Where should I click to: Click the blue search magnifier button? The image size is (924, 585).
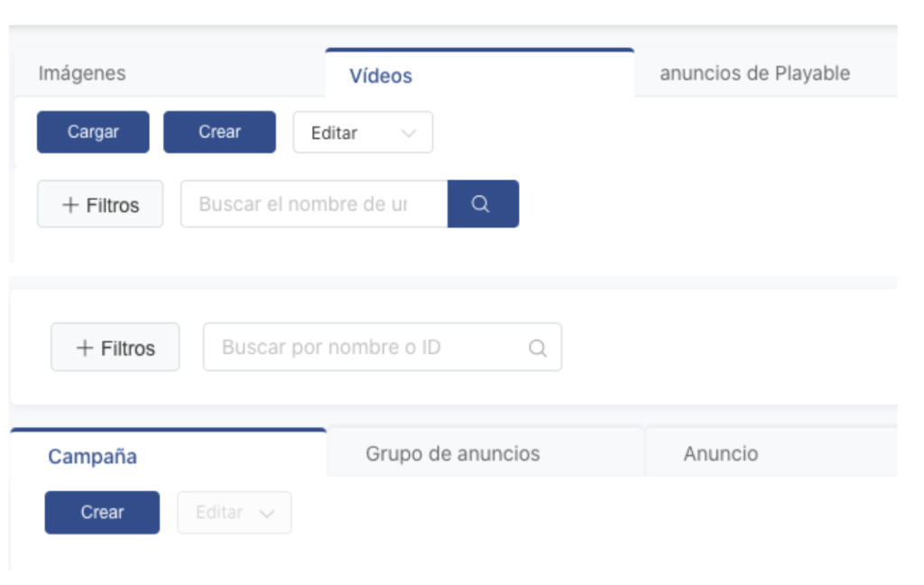point(483,204)
